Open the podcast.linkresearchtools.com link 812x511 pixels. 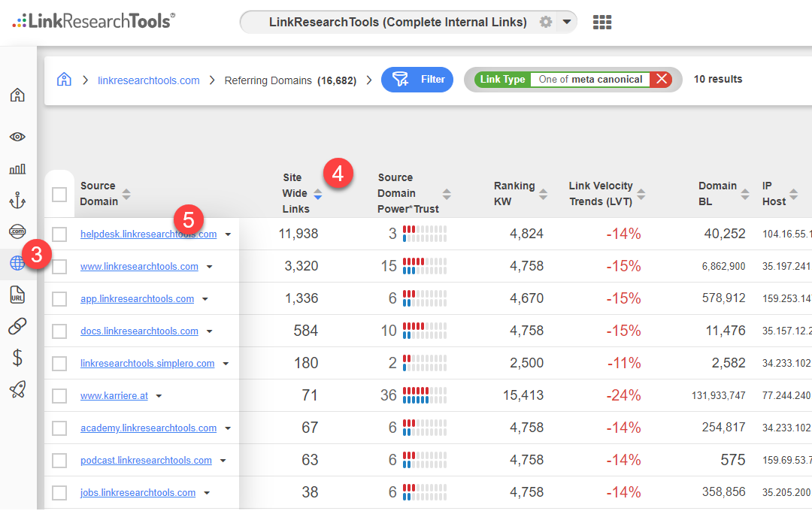pos(146,460)
